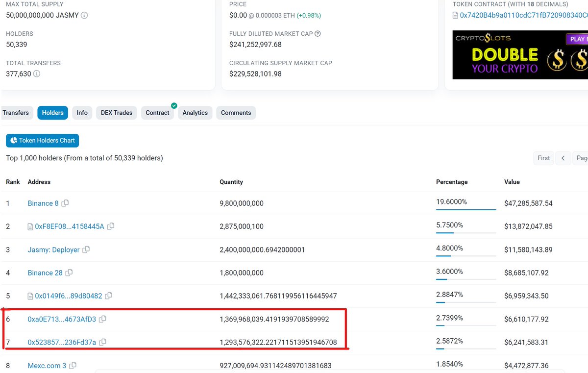Open the Token Holders Chart
Screen dimensions: 588x373
tap(42, 140)
